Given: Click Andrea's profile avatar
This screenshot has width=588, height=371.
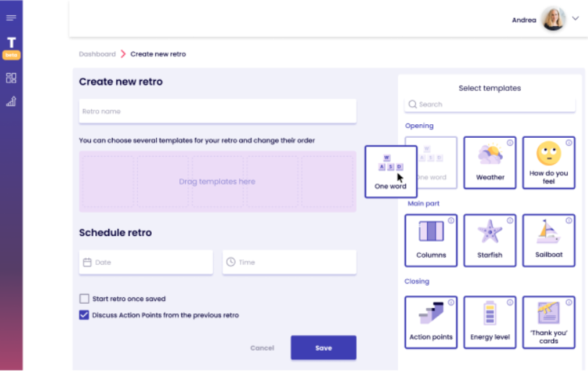Looking at the screenshot, I should (x=553, y=19).
